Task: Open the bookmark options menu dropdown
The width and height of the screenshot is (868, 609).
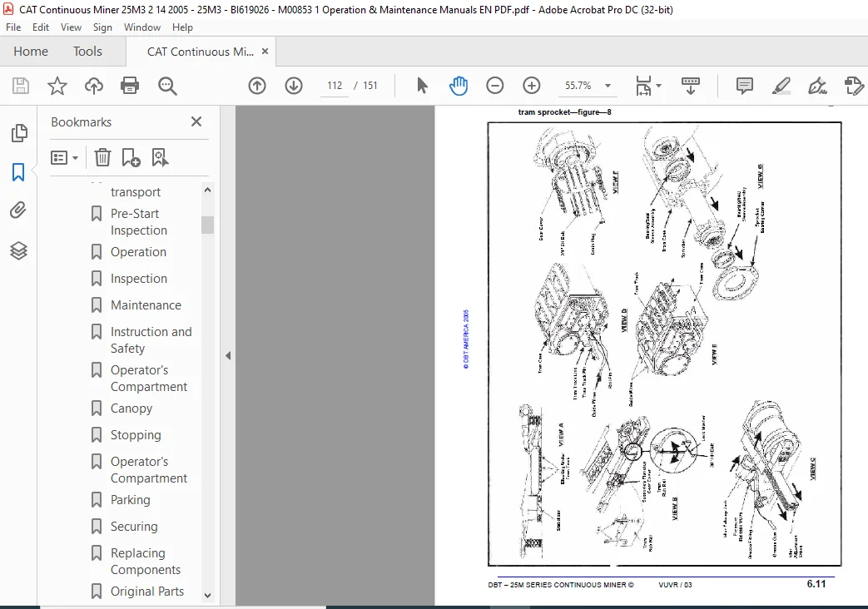Action: pyautogui.click(x=64, y=158)
